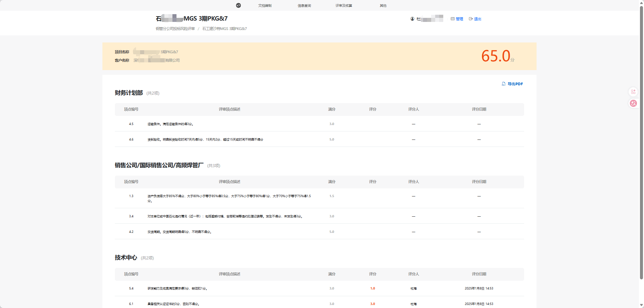Image resolution: width=644 pixels, height=308 pixels.
Task: Select row 3.4 description about 违约情况
Action: 225,216
